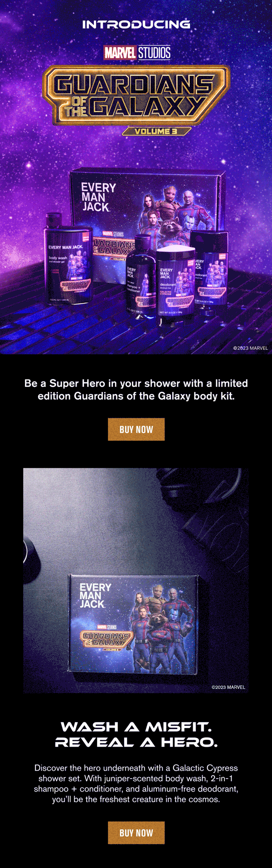
Task: Click the Galactic Cypress shower set description
Action: click(136, 783)
